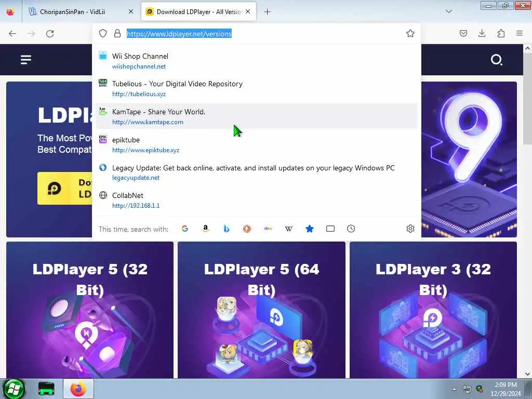This screenshot has width=532, height=399.
Task: Expand the list all tabs chevron
Action: [x=448, y=11]
